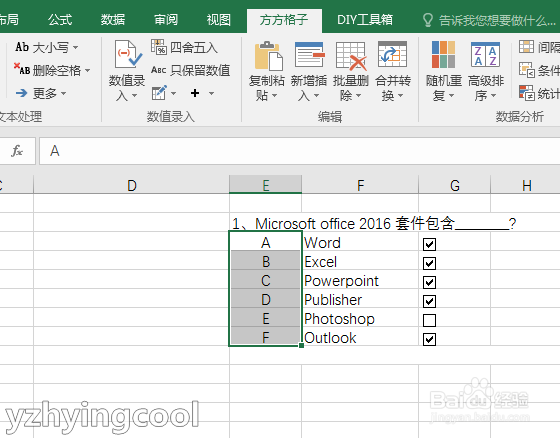
Task: Click the 随机重复 colored blocks icon
Action: pyautogui.click(x=443, y=54)
